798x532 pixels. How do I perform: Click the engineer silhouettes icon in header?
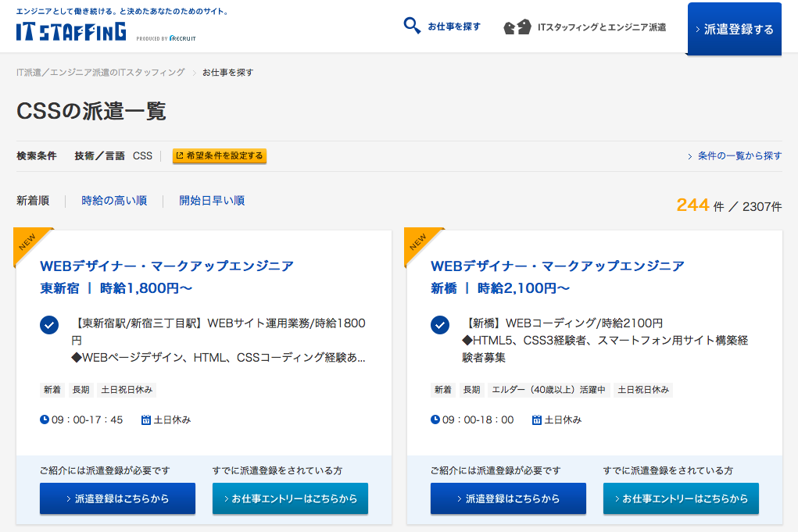point(517,27)
